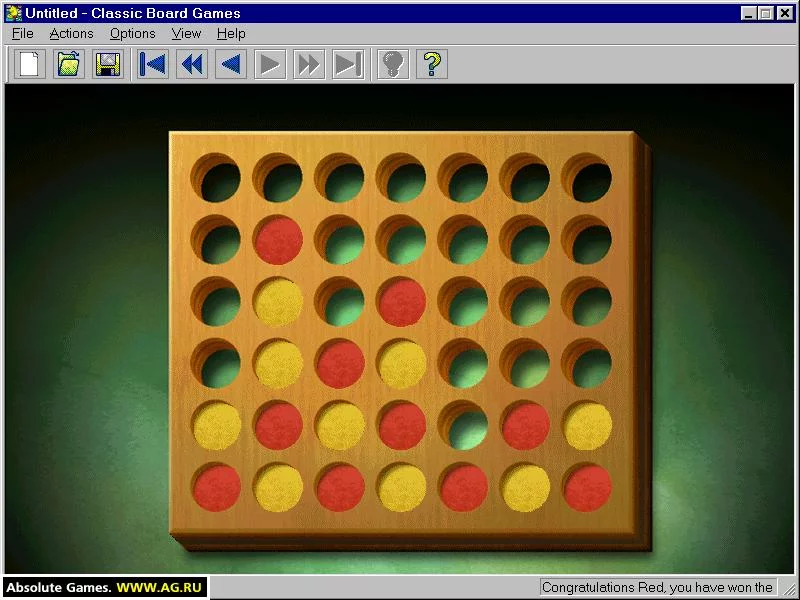This screenshot has width=800, height=600.
Task: Click the window resize grip in the status bar corner
Action: (789, 589)
